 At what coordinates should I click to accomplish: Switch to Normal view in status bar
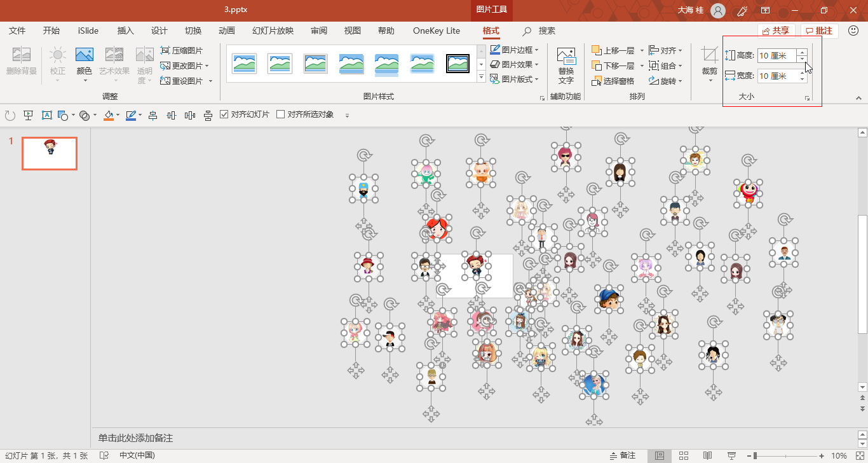[x=660, y=455]
